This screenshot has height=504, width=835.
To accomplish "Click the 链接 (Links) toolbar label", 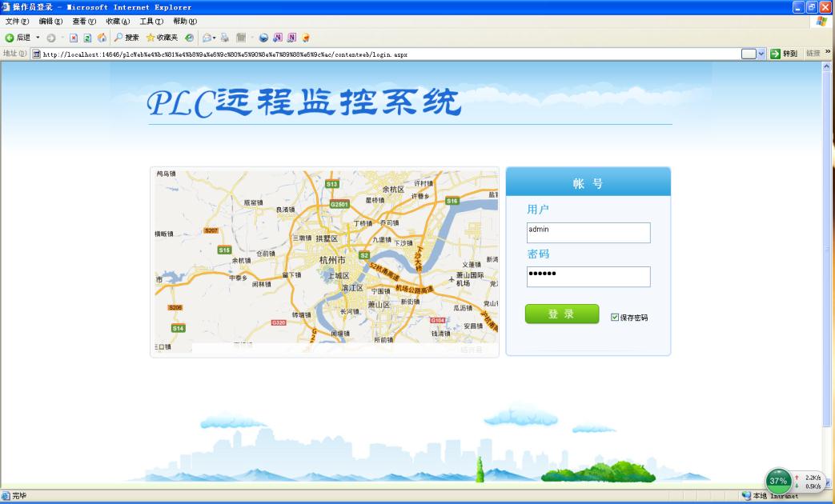I will [x=813, y=54].
